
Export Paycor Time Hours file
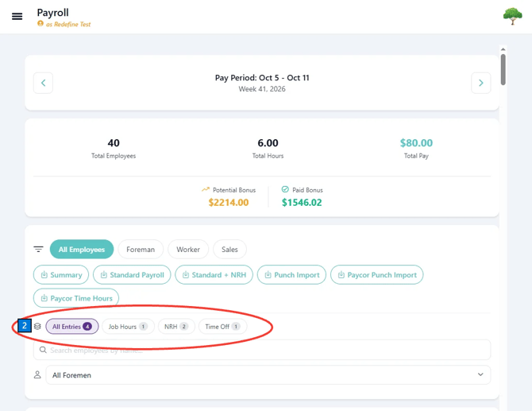coord(76,298)
